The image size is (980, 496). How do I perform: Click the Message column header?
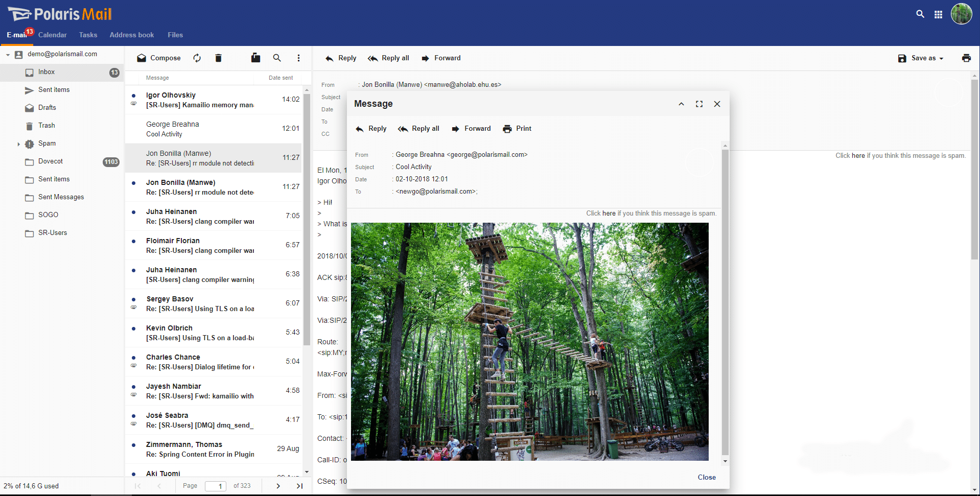point(157,78)
